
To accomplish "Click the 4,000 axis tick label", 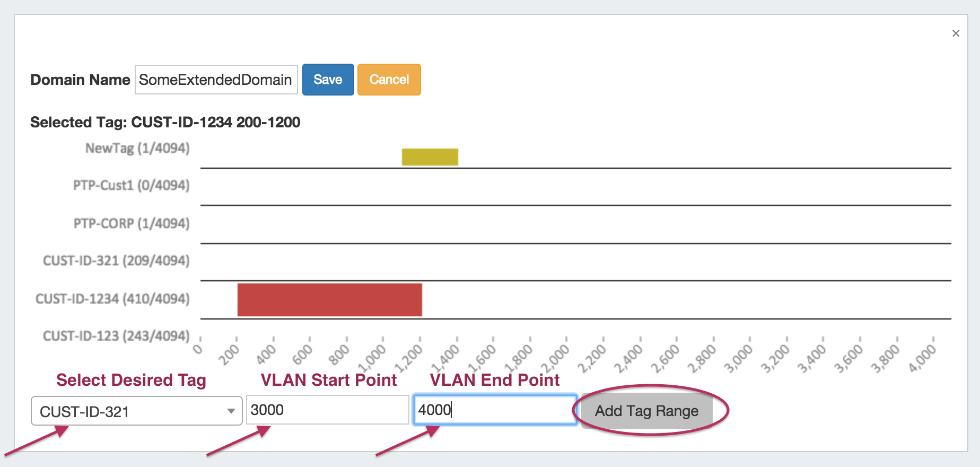I will (922, 358).
